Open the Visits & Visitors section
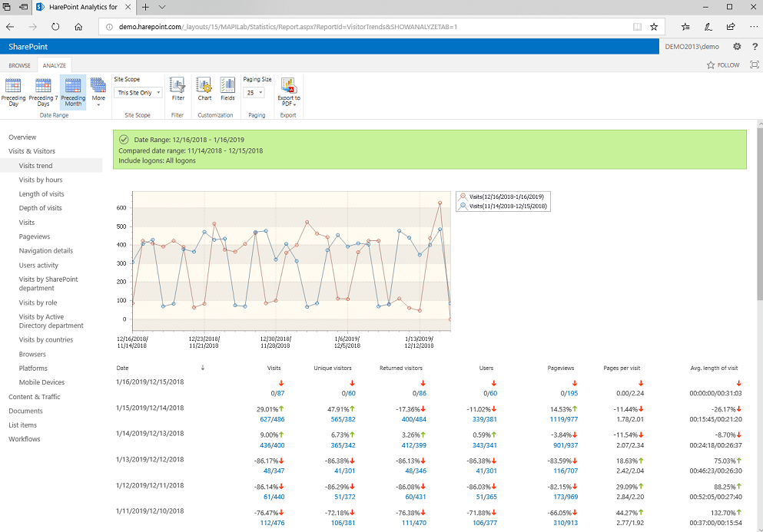This screenshot has height=532, width=763. tap(32, 151)
